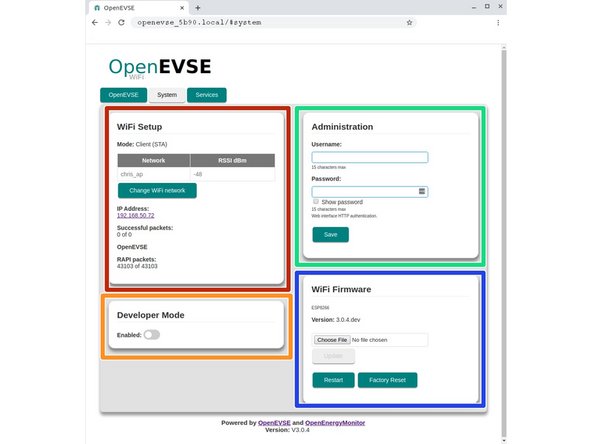Screen dimensions: 592x444
Task: Click Choose File for firmware upload
Action: pos(332,340)
